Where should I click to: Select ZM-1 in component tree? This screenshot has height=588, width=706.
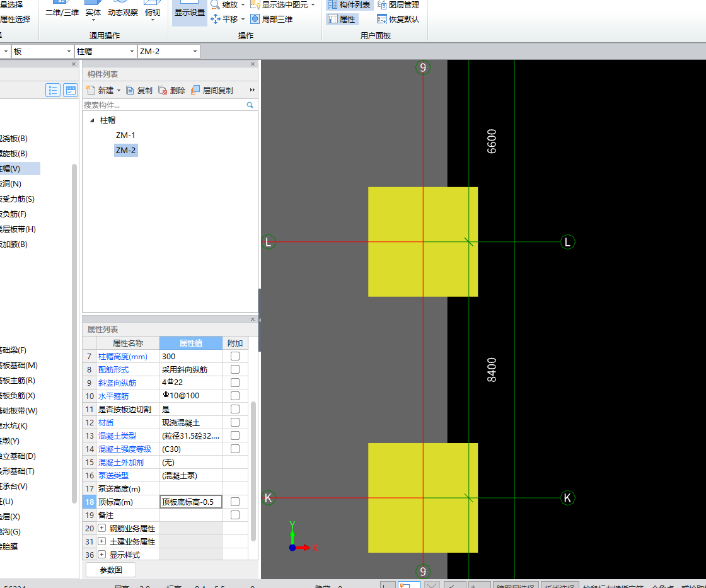pos(125,135)
